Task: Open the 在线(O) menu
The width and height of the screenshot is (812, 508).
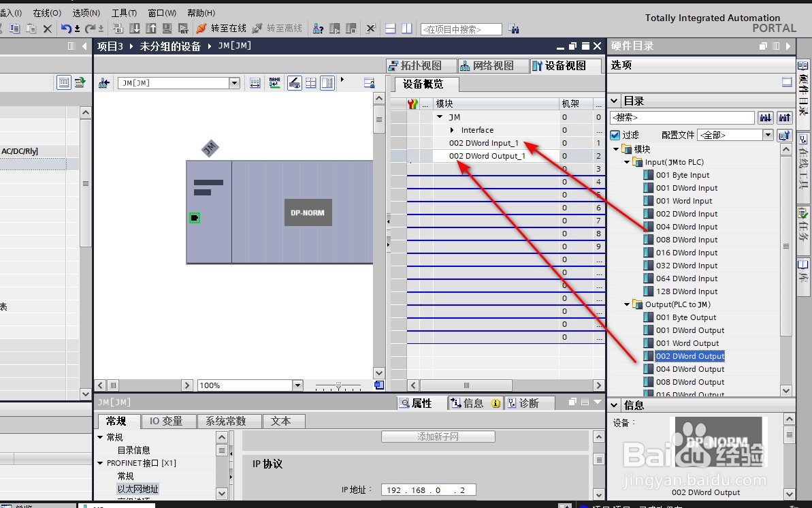Action: point(46,13)
